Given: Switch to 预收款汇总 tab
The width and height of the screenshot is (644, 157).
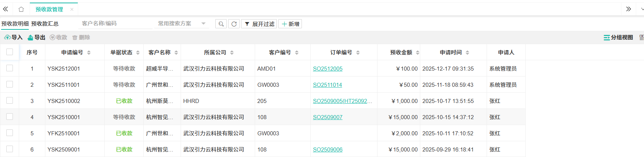Looking at the screenshot, I should (x=45, y=24).
